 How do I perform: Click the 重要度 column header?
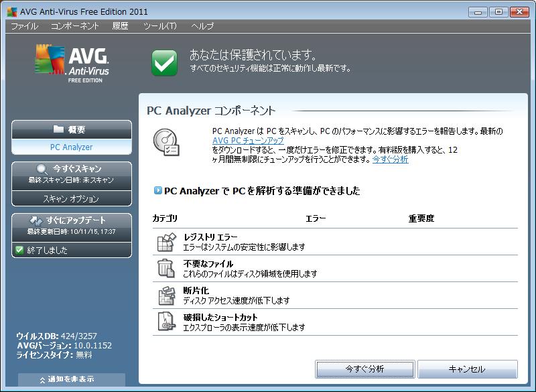(421, 218)
